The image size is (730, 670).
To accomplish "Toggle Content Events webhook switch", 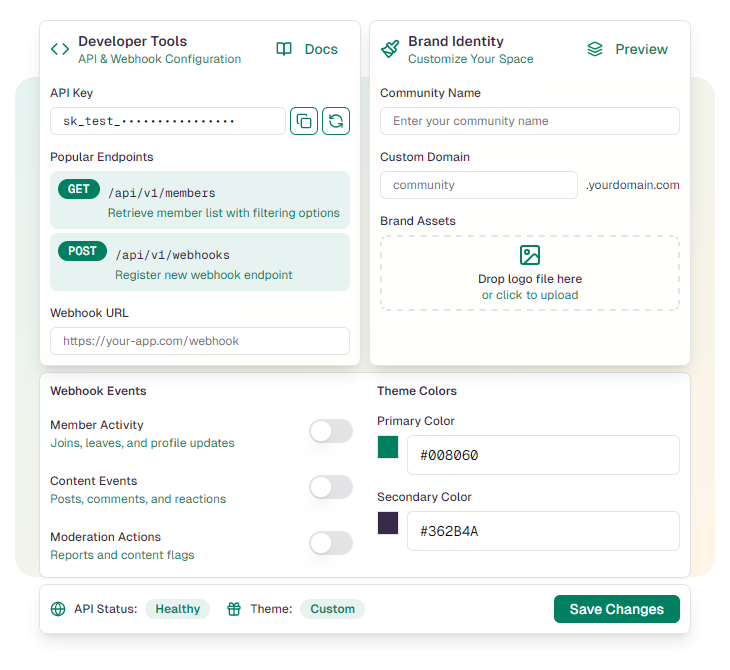I will point(331,487).
